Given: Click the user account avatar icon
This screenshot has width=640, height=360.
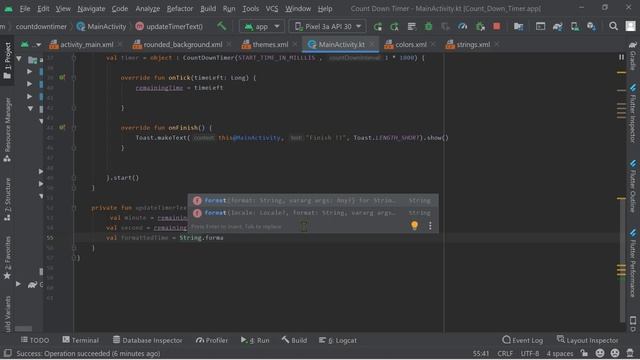Looking at the screenshot, I should tap(630, 27).
